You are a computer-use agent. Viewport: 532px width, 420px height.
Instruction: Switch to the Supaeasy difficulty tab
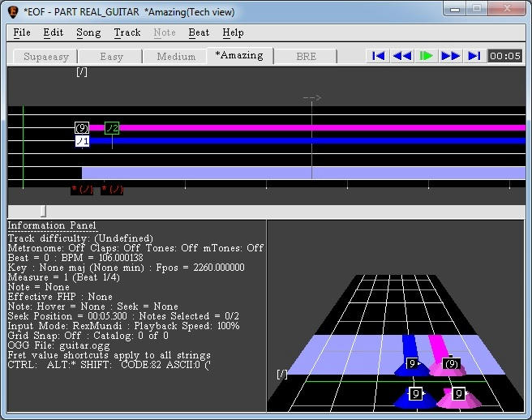46,57
